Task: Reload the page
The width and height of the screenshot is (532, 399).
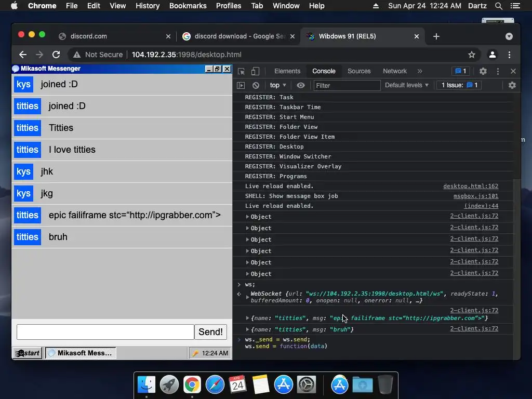Action: pos(56,55)
